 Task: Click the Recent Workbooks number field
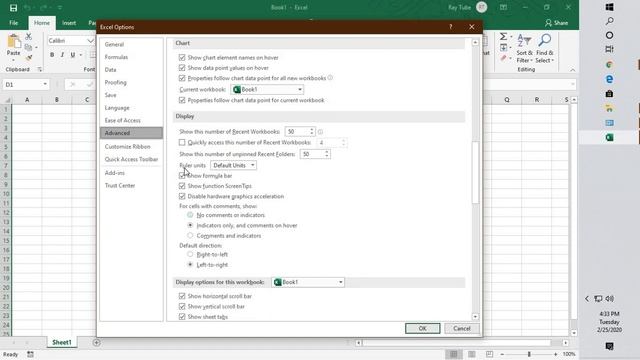(x=297, y=132)
